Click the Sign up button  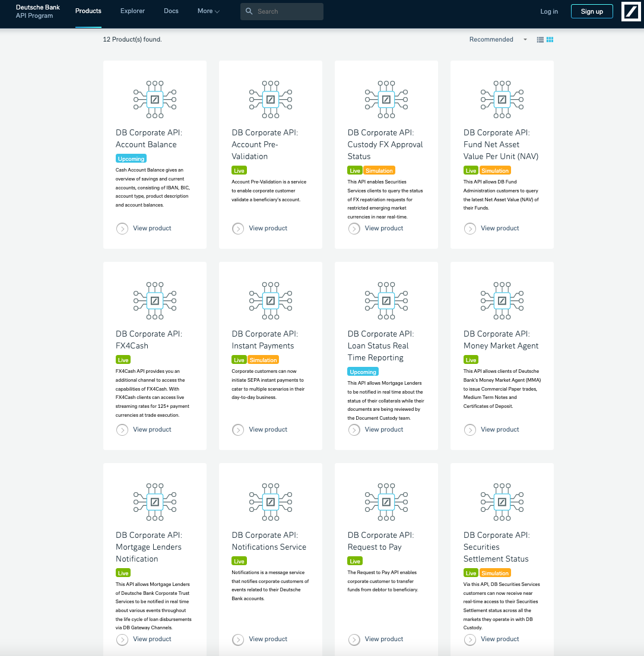point(591,11)
